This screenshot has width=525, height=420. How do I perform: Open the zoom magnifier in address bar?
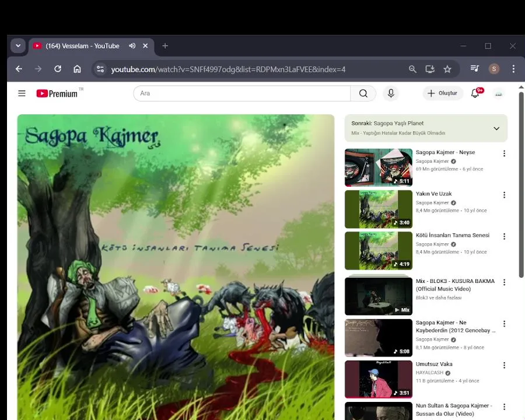click(412, 69)
